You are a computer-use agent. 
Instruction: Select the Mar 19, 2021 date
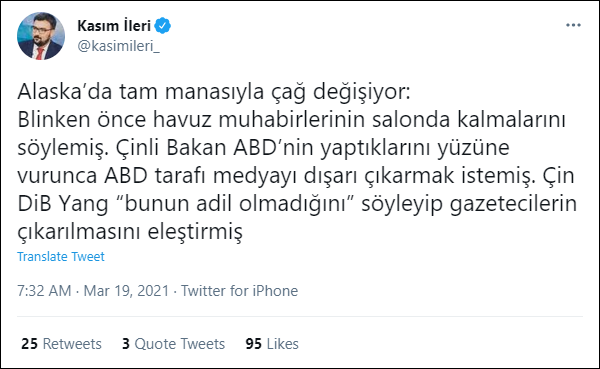tap(126, 291)
